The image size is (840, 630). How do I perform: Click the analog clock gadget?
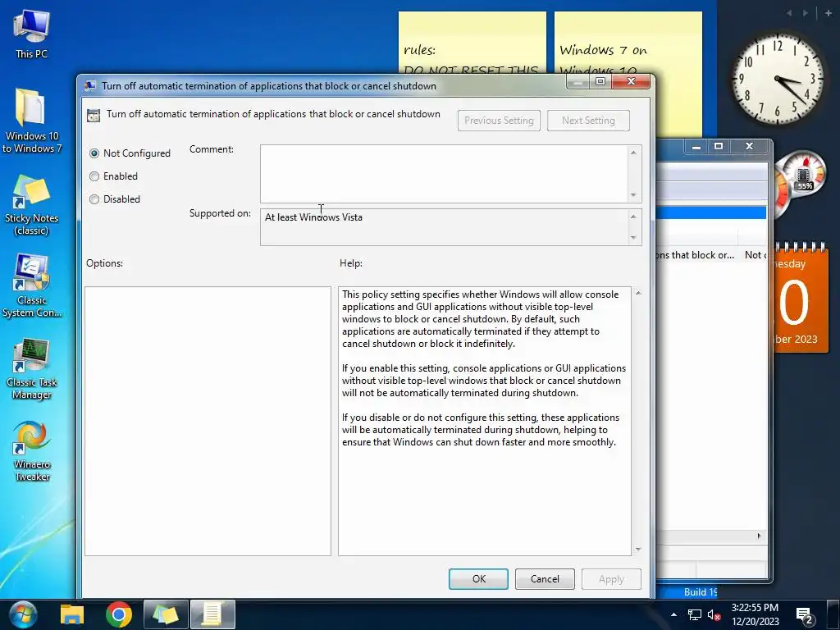click(778, 78)
